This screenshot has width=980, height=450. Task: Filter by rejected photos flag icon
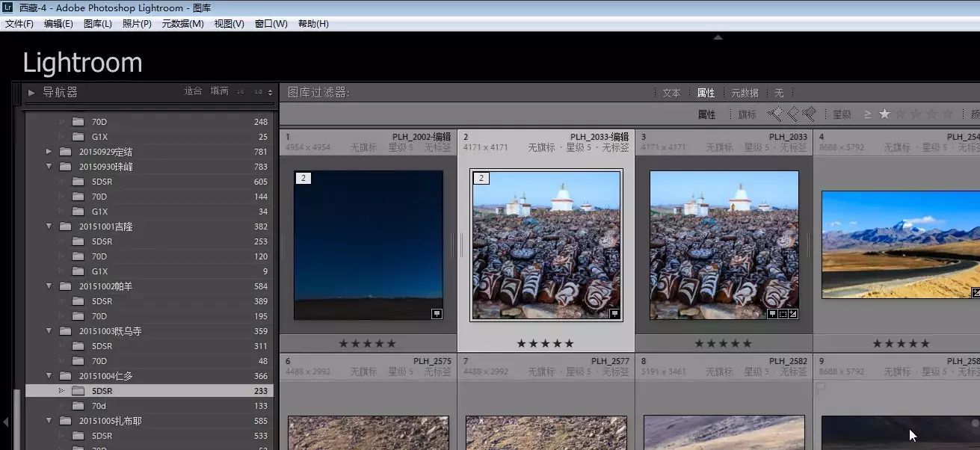click(x=808, y=114)
